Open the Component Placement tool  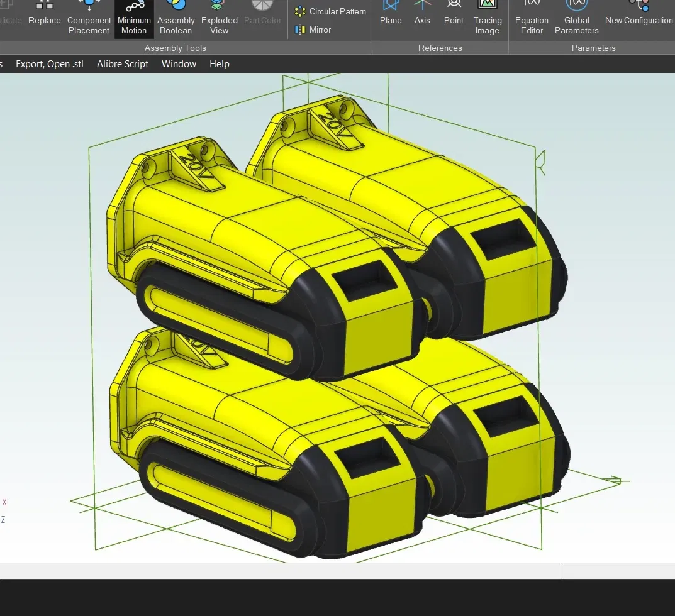pos(89,18)
